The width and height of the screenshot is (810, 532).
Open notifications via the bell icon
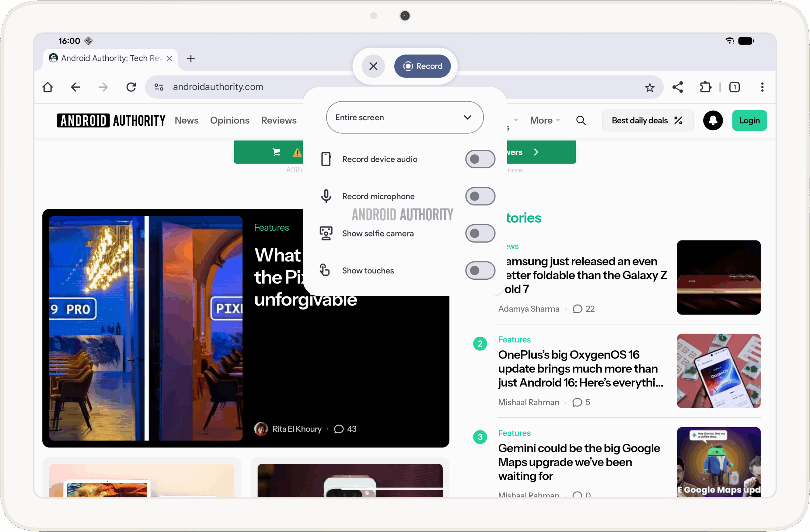tap(713, 120)
